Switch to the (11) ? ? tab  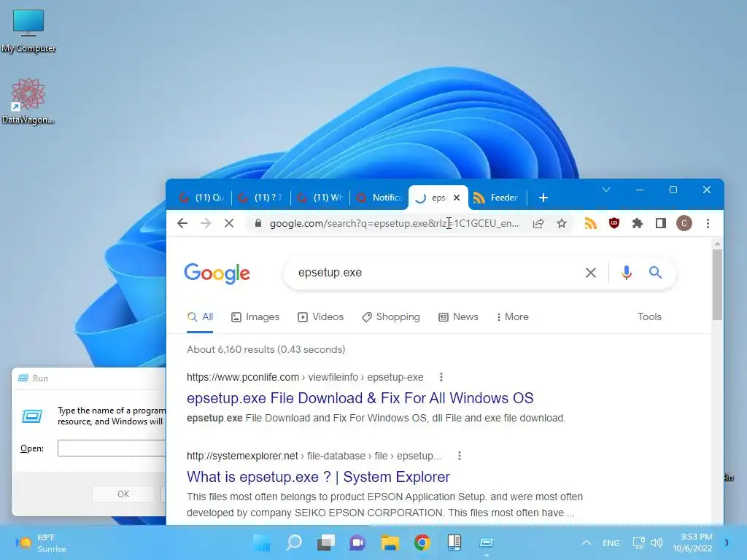(x=261, y=198)
